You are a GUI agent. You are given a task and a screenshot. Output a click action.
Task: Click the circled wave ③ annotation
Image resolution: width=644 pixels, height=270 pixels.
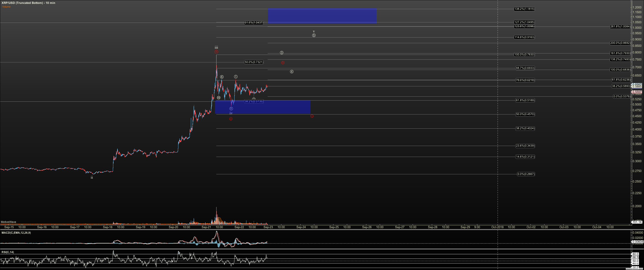[282, 53]
